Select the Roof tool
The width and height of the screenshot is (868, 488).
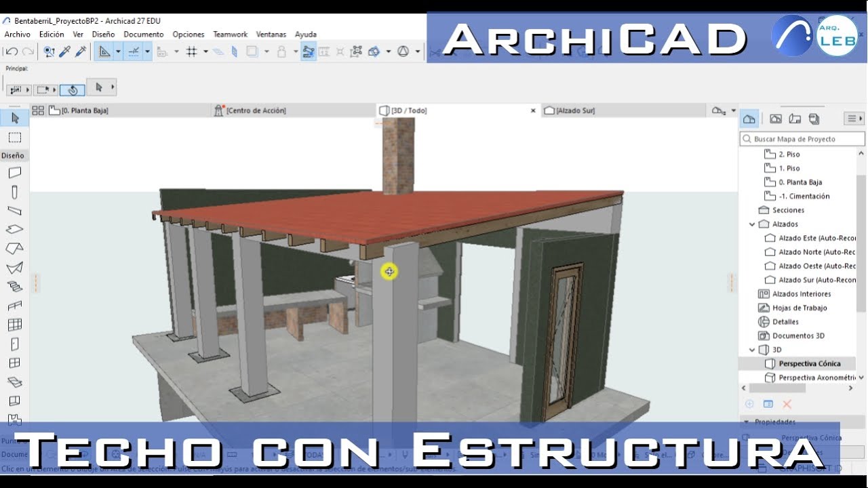click(x=15, y=249)
